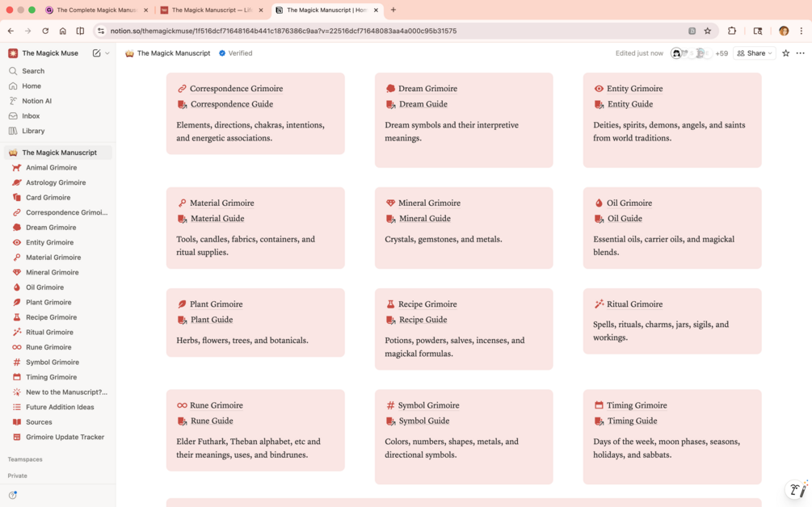This screenshot has width=812, height=507.
Task: Create a new page with compose icon
Action: [x=96, y=52]
